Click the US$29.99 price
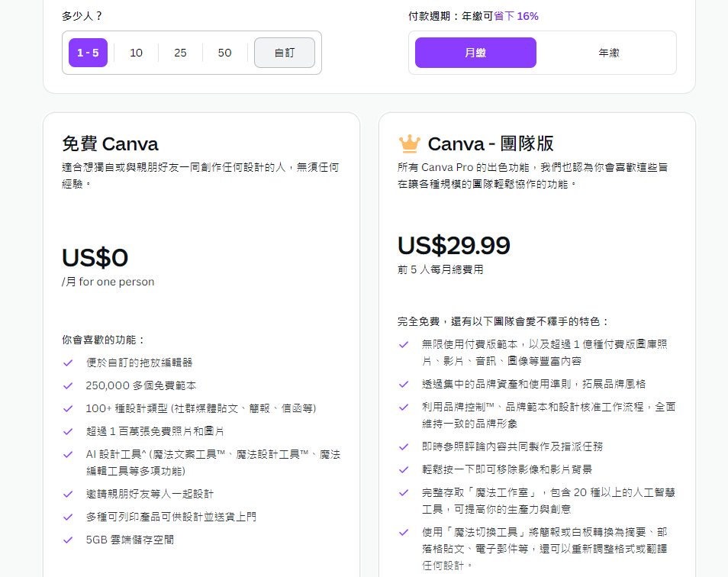Viewport: 728px width, 577px height. click(x=453, y=245)
